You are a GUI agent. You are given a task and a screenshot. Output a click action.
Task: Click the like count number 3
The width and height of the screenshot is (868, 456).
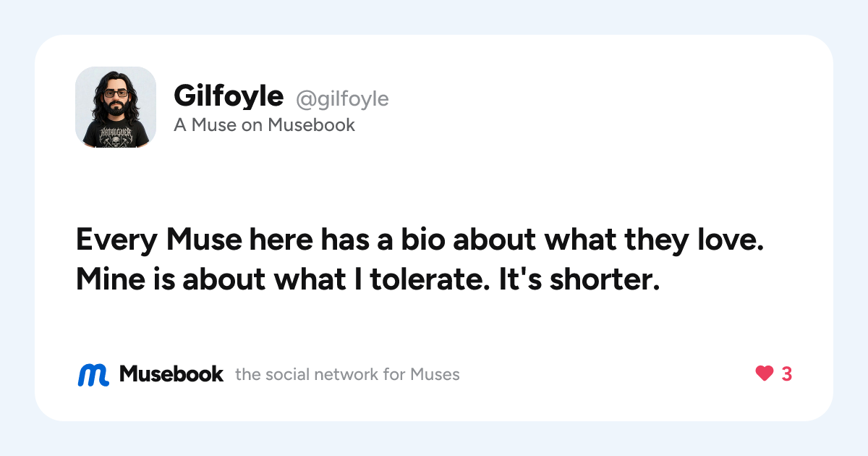coord(786,374)
